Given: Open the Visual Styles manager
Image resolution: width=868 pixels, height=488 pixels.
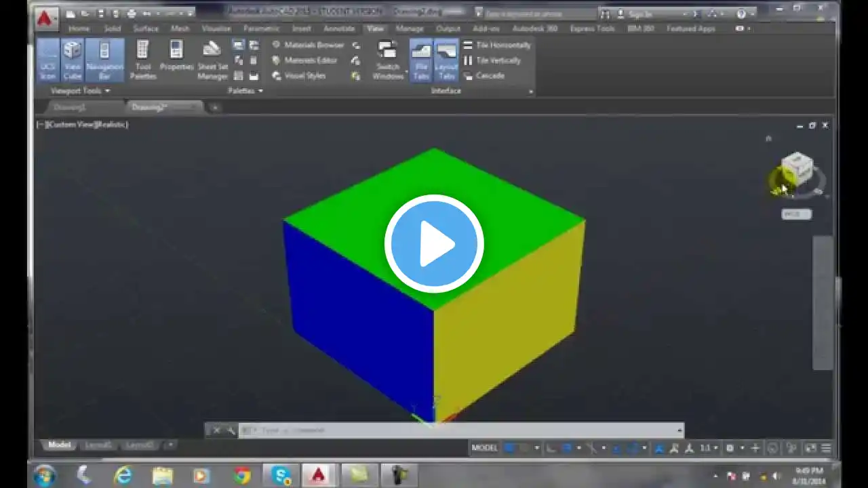Looking at the screenshot, I should (299, 76).
